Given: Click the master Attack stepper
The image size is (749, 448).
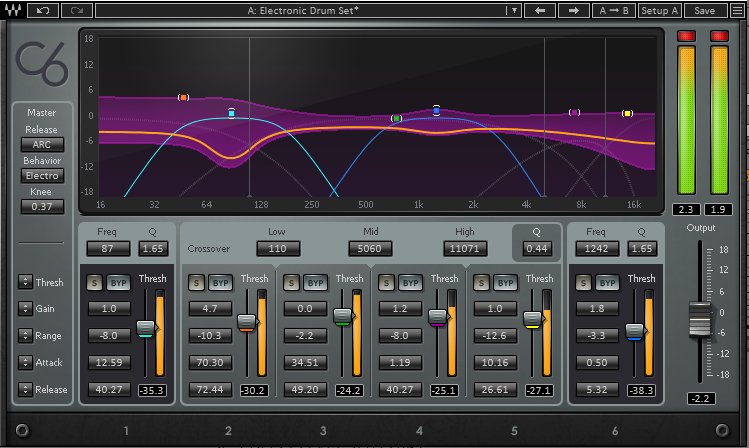Looking at the screenshot, I should click(x=25, y=362).
